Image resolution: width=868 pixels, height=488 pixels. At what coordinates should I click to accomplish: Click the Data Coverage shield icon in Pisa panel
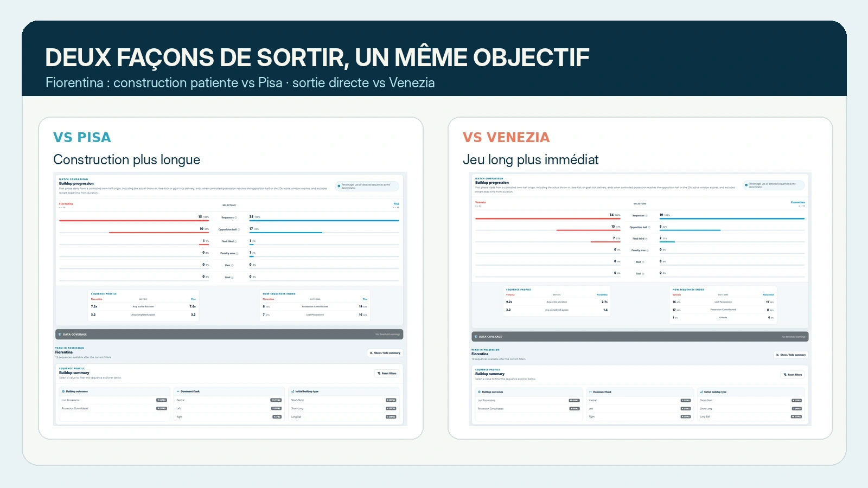(60, 335)
